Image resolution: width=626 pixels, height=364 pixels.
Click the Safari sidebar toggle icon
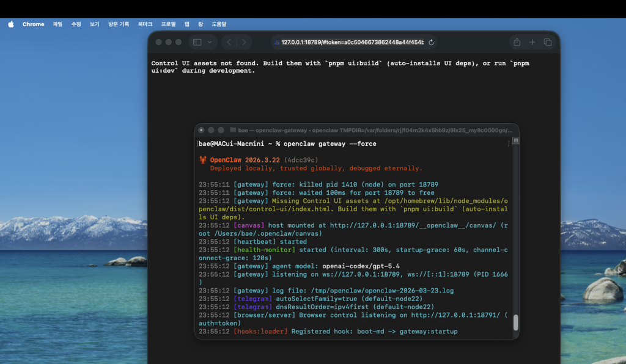pos(197,42)
